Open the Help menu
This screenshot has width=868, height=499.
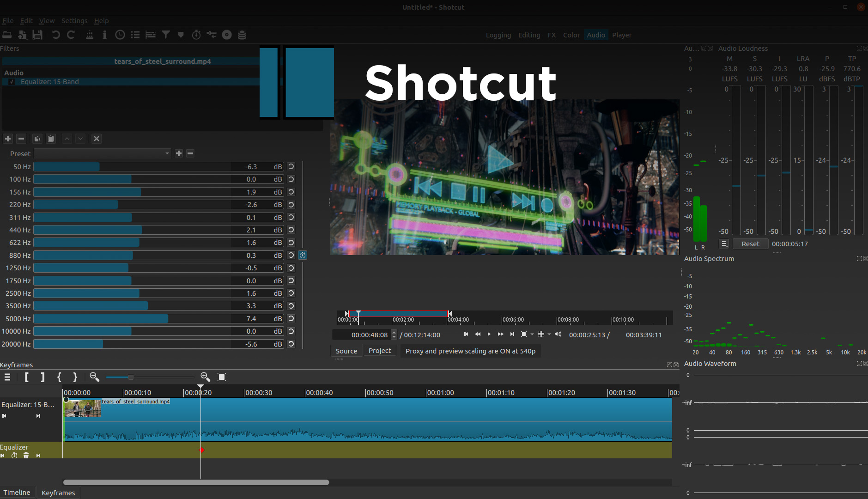coord(102,21)
